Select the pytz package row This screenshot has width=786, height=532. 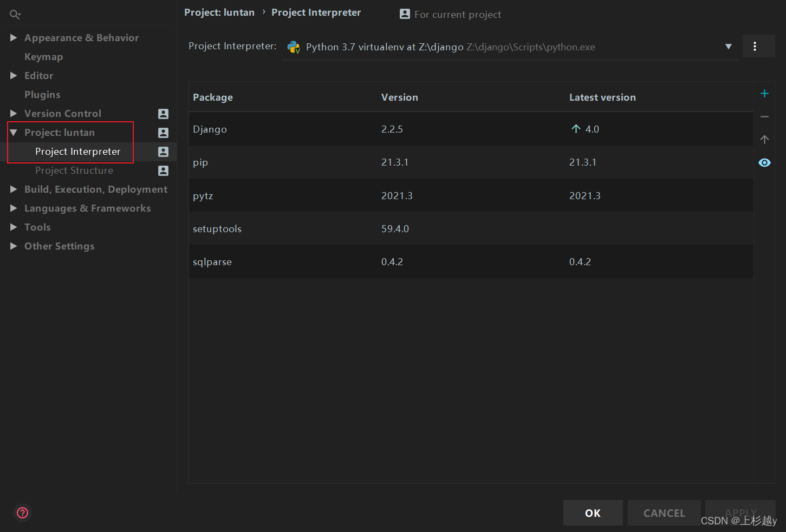[x=379, y=195]
